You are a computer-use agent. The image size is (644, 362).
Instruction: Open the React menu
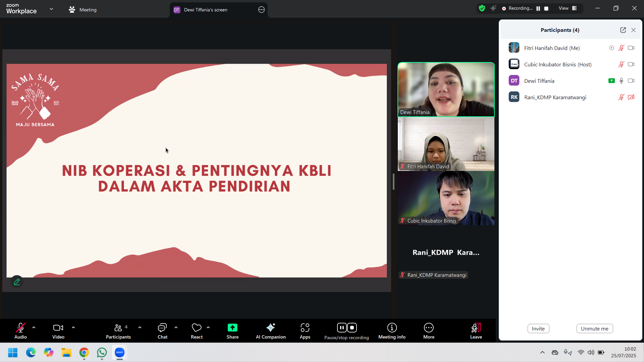pos(197,330)
